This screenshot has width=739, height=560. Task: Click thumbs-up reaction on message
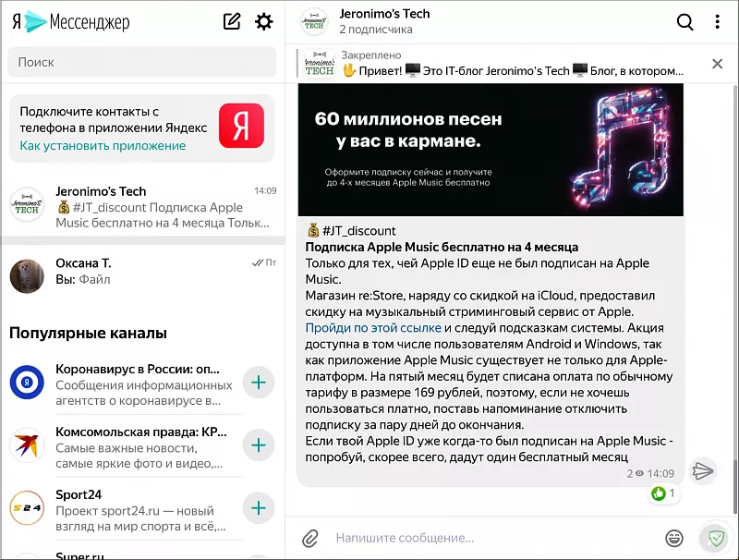tap(662, 493)
